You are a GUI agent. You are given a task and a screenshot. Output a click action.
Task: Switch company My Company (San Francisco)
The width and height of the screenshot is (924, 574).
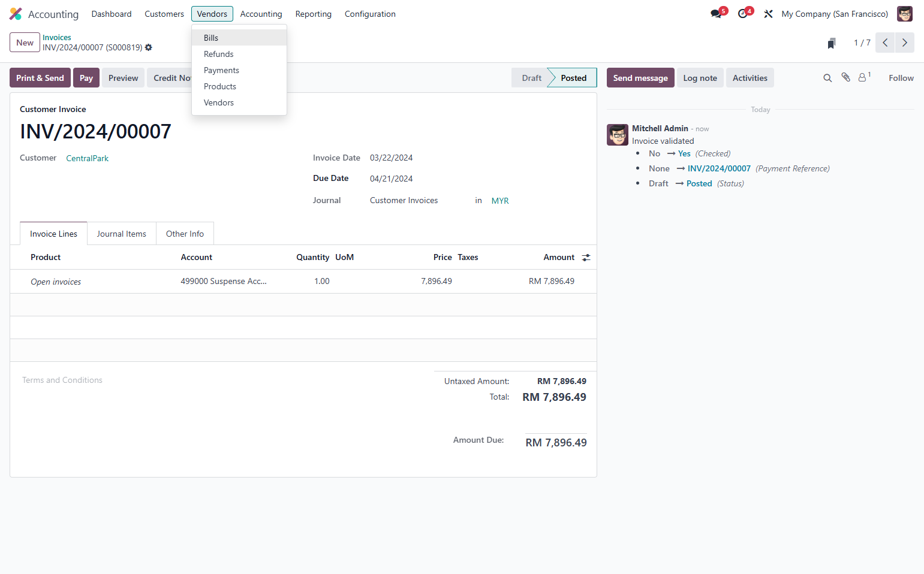point(835,14)
